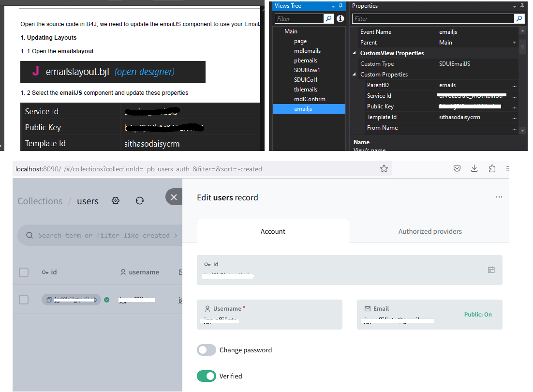Select SDUICol1 in the Views Tree
533x392 pixels.
(x=306, y=79)
